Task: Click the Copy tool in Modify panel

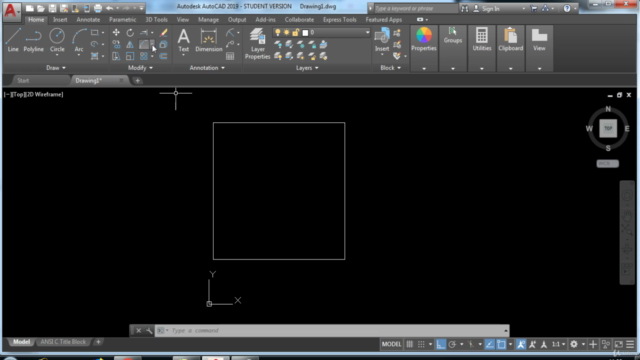Action: pyautogui.click(x=116, y=44)
